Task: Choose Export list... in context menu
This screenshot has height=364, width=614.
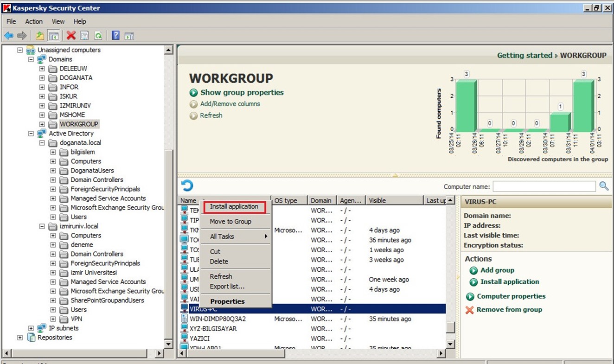Action: 236,287
